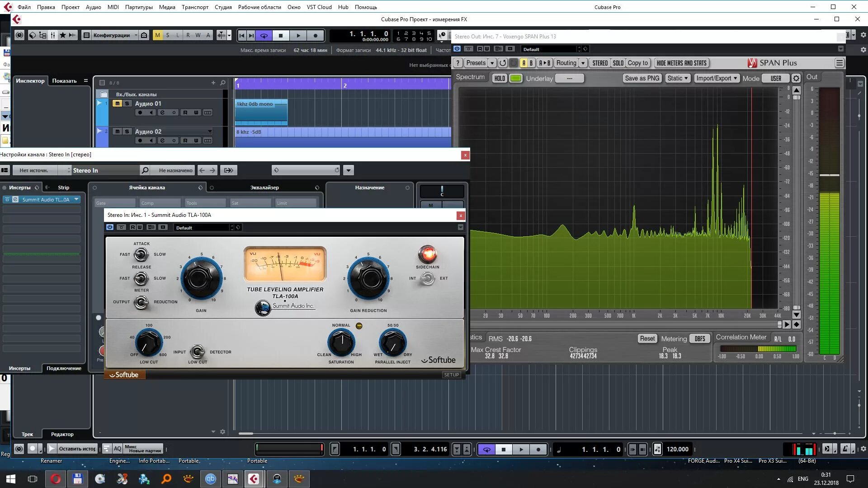The height and width of the screenshot is (488, 868).
Task: Click SPAN Plus spectrum settings gear icon
Action: click(796, 78)
